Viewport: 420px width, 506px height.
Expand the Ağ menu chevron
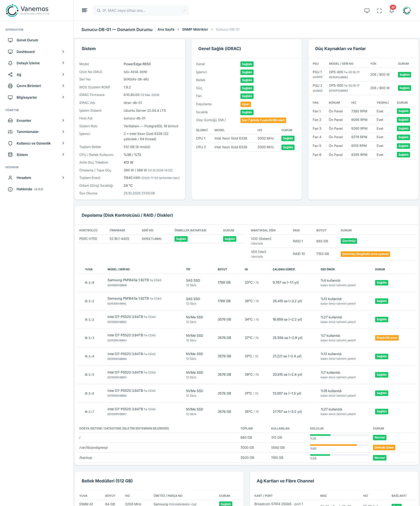click(63, 75)
